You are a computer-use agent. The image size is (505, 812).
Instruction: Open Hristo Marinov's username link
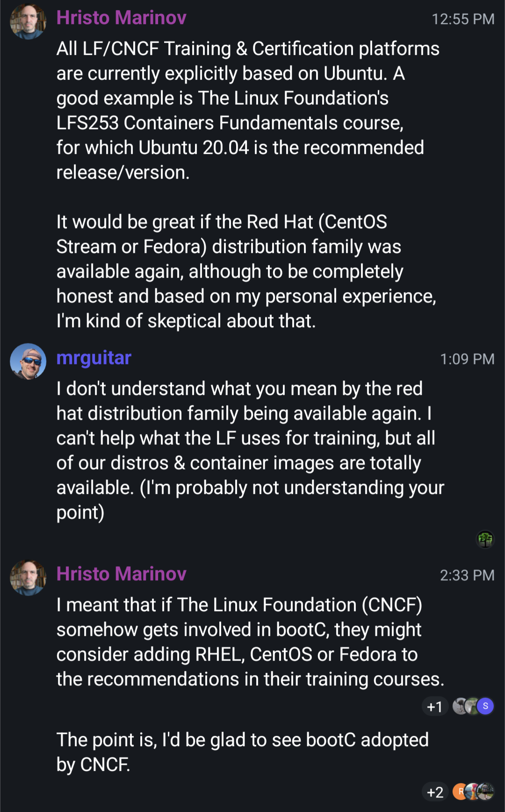[x=122, y=18]
